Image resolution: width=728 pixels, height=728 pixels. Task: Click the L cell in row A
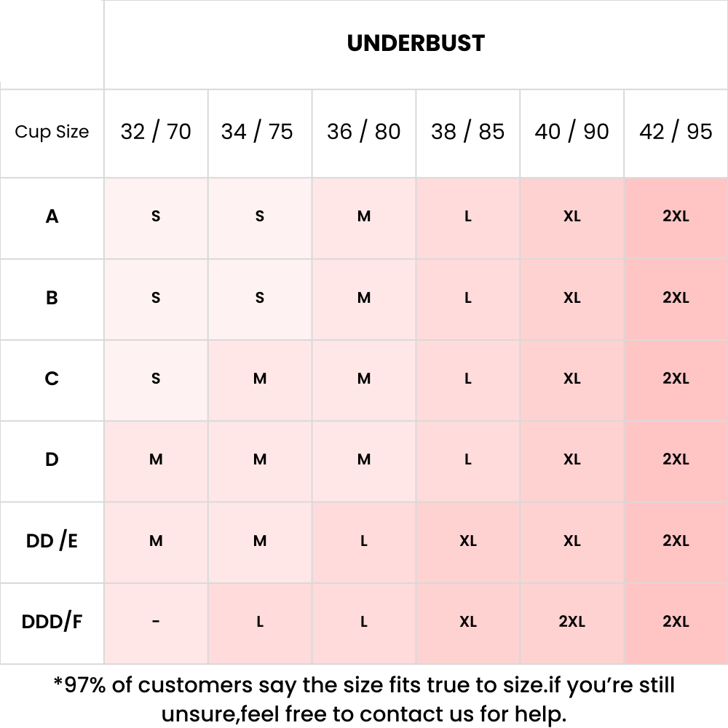467,216
